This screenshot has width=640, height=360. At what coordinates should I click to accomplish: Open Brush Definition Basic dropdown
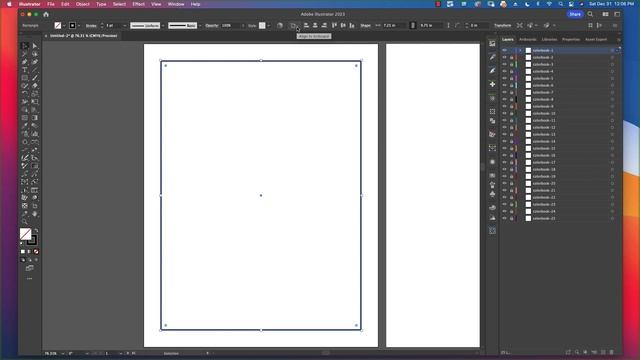pos(200,25)
